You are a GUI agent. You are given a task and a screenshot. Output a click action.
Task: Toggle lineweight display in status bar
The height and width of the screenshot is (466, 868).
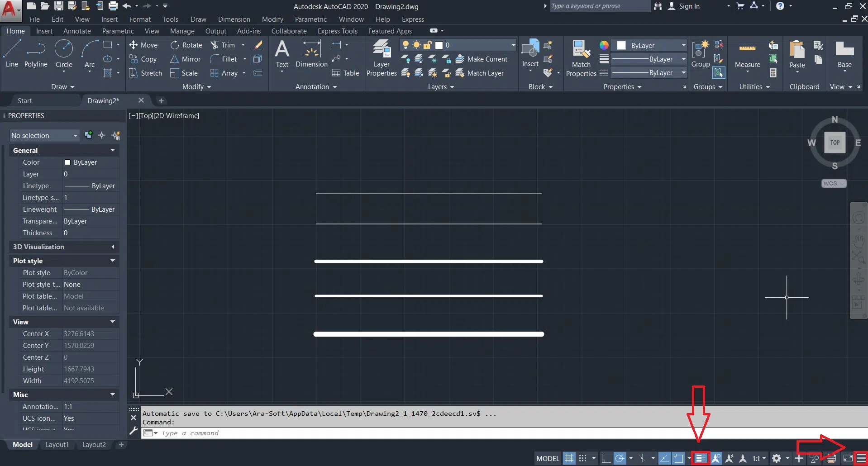[x=701, y=458]
